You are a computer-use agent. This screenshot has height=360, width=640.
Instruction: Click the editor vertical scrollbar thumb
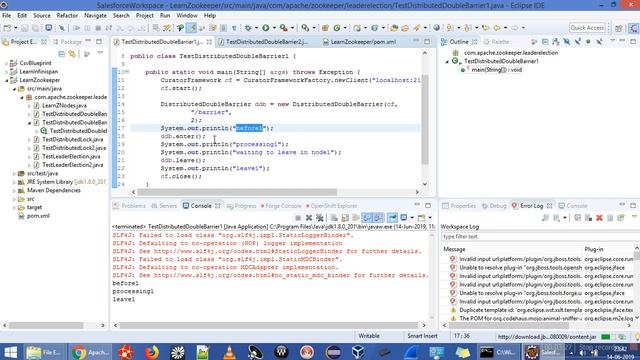[x=424, y=119]
